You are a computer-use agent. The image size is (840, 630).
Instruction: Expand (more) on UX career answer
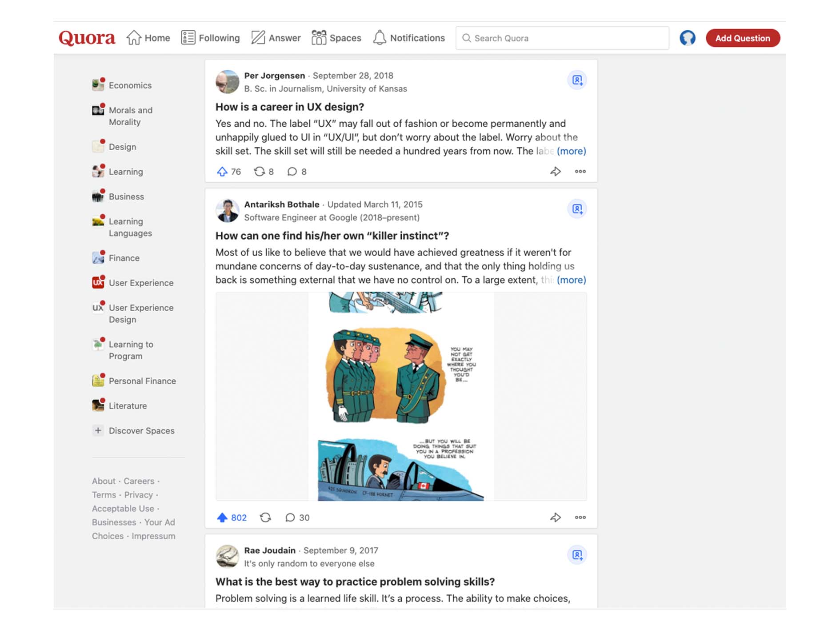pos(571,151)
